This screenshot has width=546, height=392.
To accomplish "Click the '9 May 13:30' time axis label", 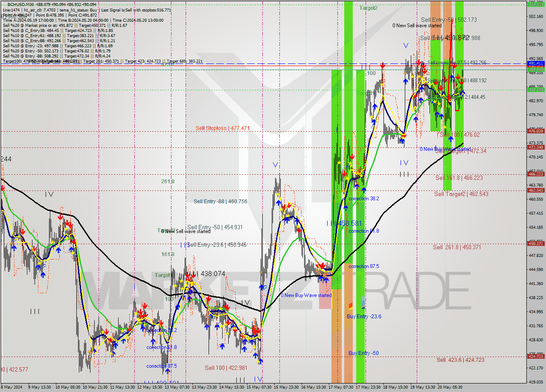I will [x=40, y=387].
